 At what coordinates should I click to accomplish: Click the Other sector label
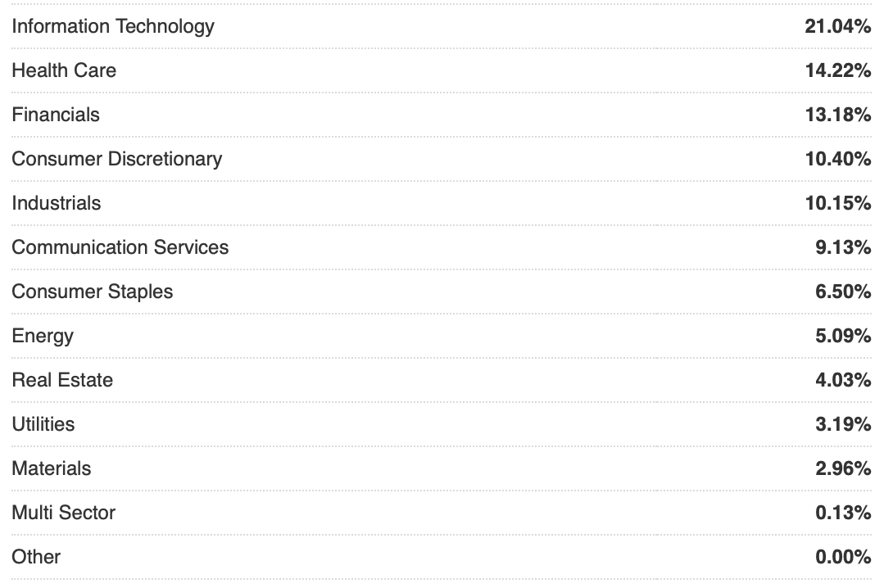[x=36, y=557]
